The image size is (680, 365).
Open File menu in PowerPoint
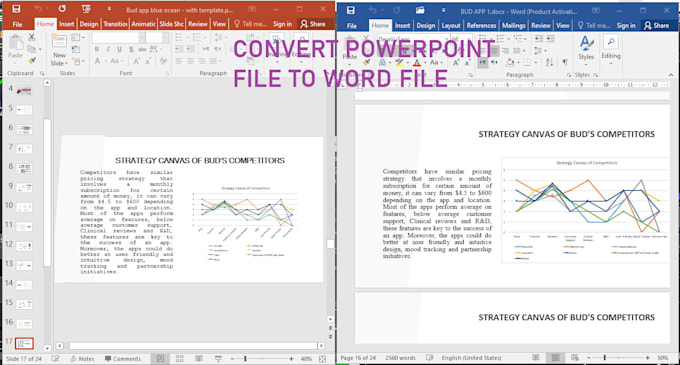click(x=17, y=24)
